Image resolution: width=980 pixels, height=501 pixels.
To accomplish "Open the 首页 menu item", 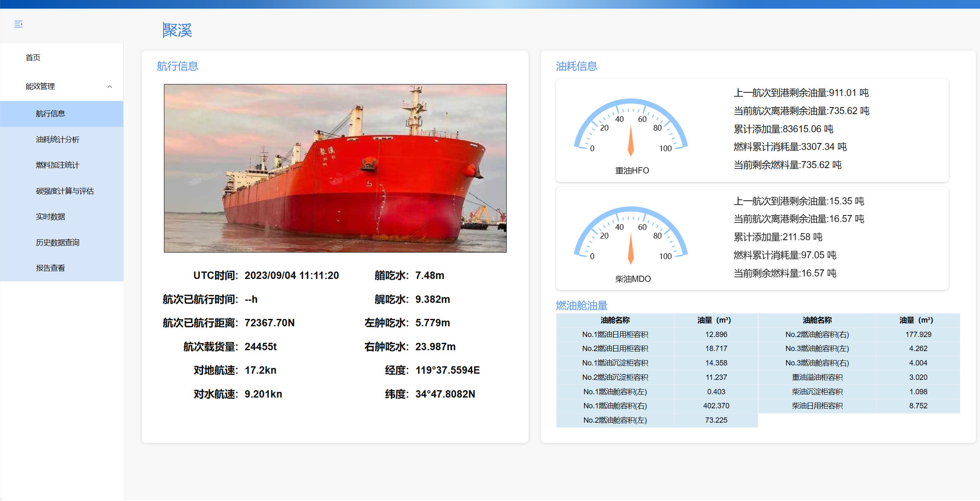I will (33, 58).
